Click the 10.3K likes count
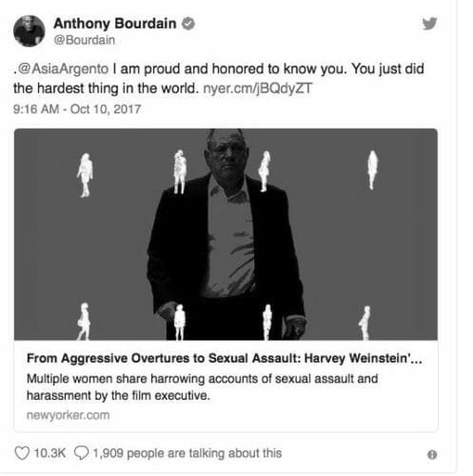This screenshot has height=476, width=473. click(49, 453)
